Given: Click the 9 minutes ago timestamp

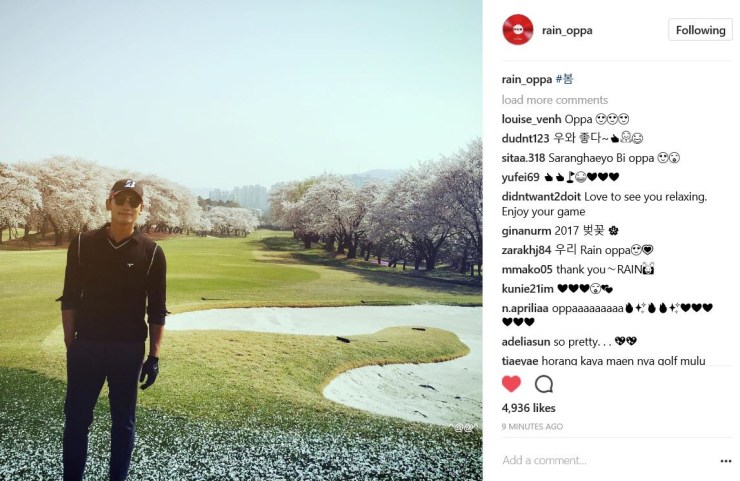Looking at the screenshot, I should point(532,427).
